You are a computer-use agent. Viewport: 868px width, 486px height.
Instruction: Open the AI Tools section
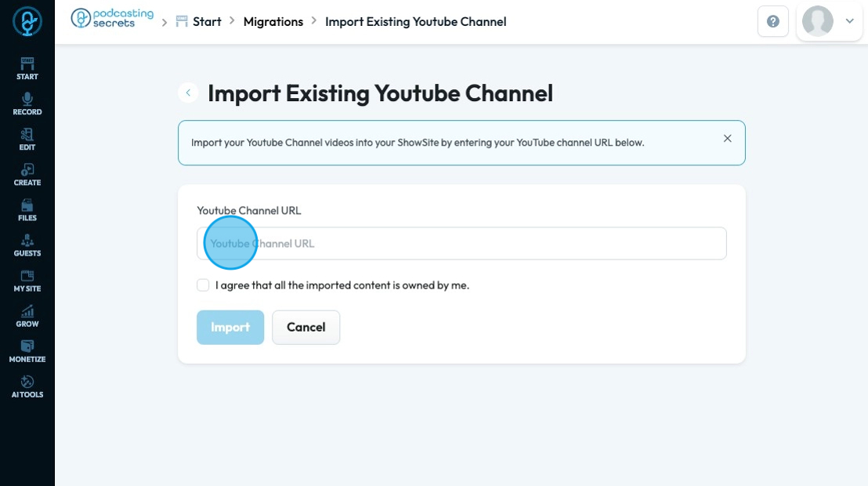[27, 386]
